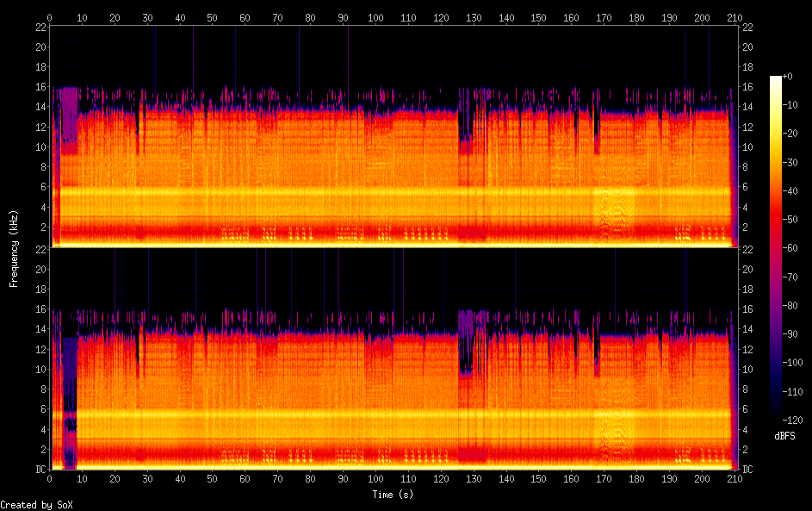
Task: Click the DC label on the lower-left frequency axis
Action: point(40,469)
